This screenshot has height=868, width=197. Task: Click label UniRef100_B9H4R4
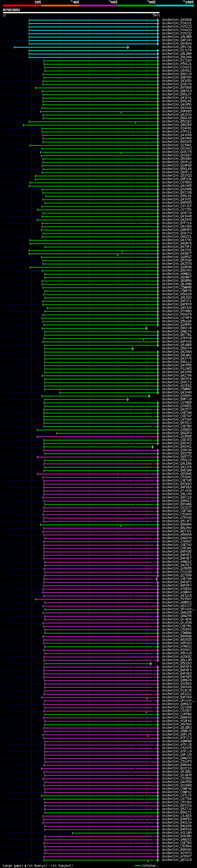176,525
